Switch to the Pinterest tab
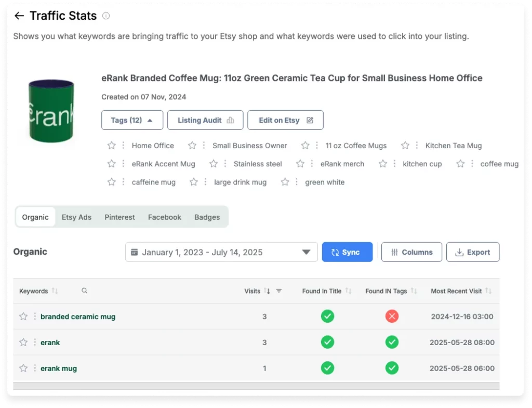This screenshot has width=532, height=408. (119, 217)
